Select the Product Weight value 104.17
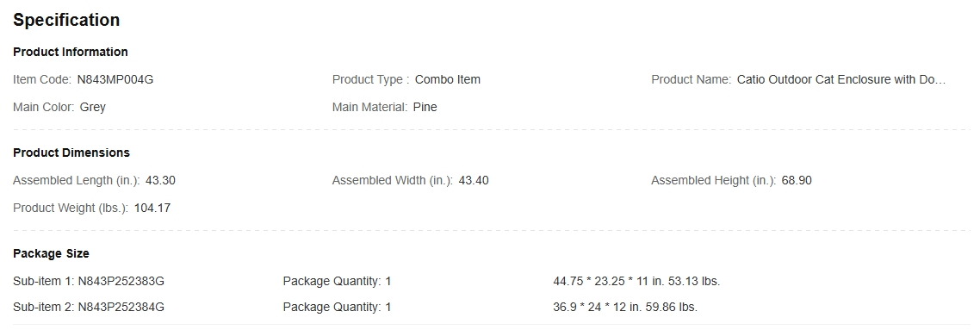 point(152,209)
